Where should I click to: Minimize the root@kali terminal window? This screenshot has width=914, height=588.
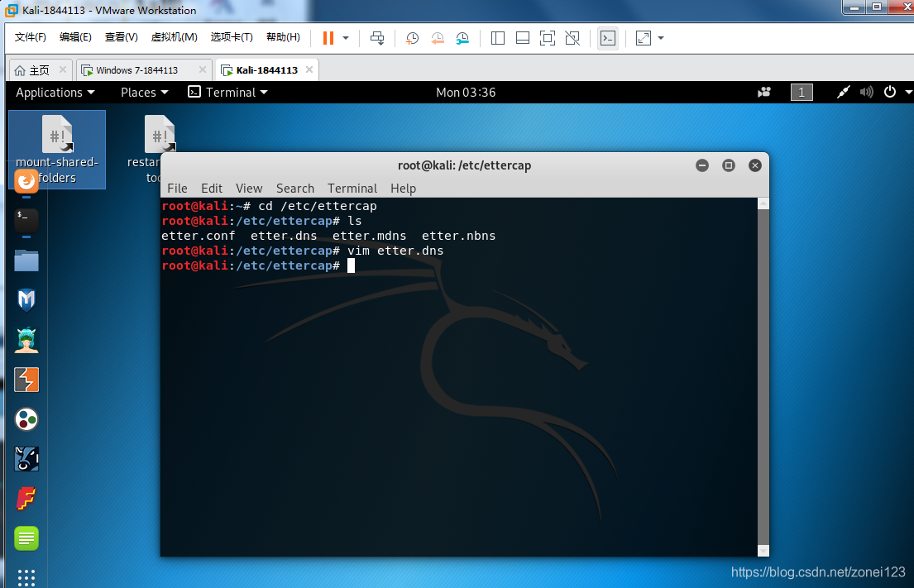coord(701,165)
